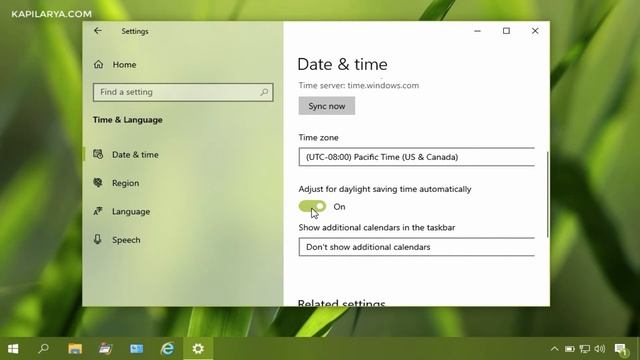This screenshot has width=640, height=360.
Task: Open the Home settings page
Action: point(124,64)
